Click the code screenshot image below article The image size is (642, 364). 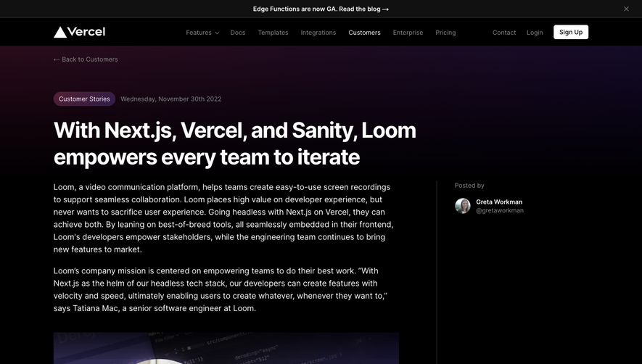click(x=226, y=348)
